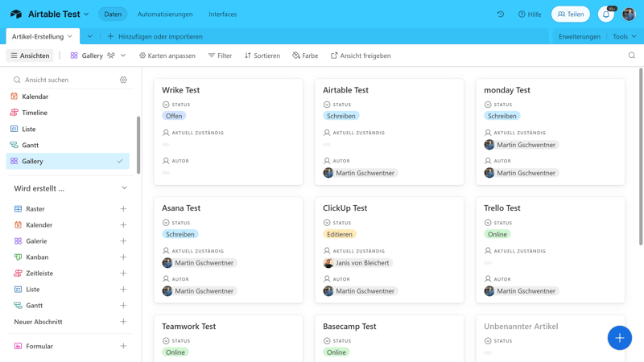
Task: Add a new Formular view
Action: pos(123,346)
